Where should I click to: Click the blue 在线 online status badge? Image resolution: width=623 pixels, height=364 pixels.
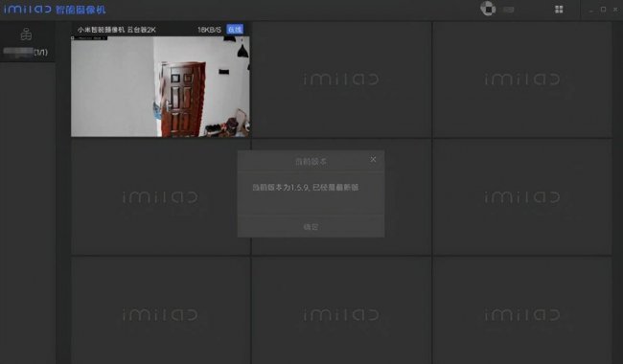pyautogui.click(x=235, y=30)
